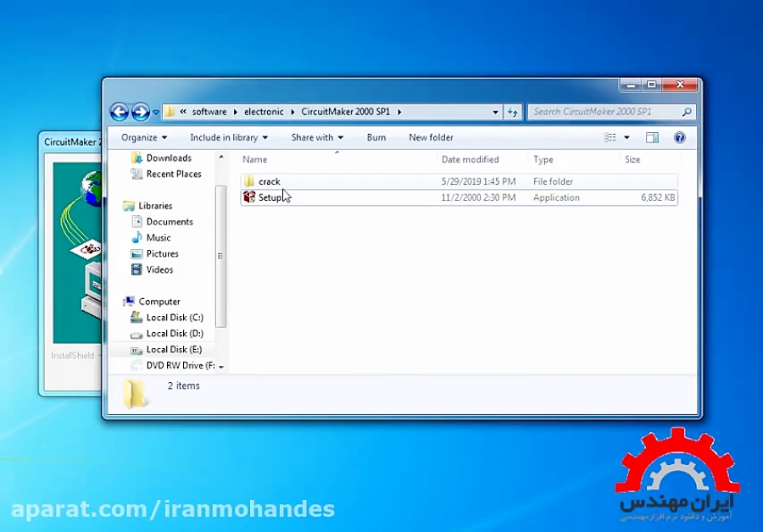
Task: Show hidden breadcrumb path chevrons
Action: (183, 111)
